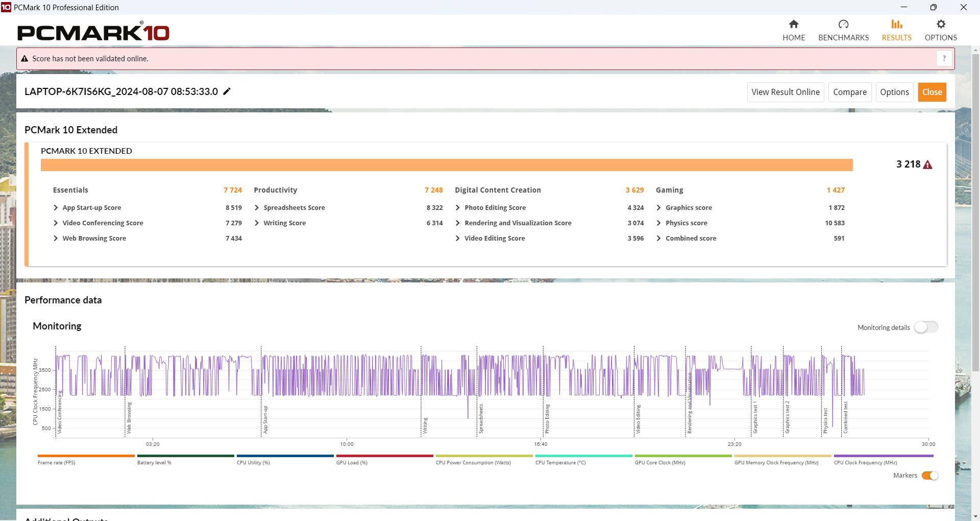980x521 pixels.
Task: Click the Gaming score 1 427
Action: [x=836, y=190]
